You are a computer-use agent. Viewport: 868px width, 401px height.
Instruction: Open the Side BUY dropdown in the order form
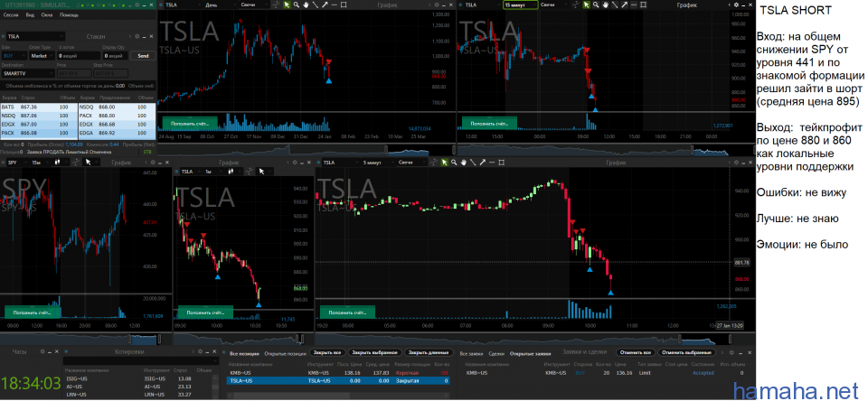pyautogui.click(x=14, y=56)
